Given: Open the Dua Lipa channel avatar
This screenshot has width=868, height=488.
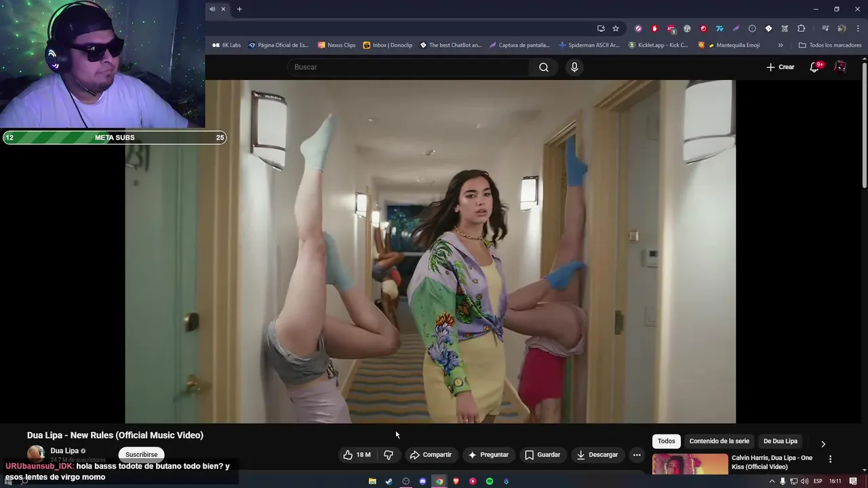Looking at the screenshot, I should click(36, 453).
